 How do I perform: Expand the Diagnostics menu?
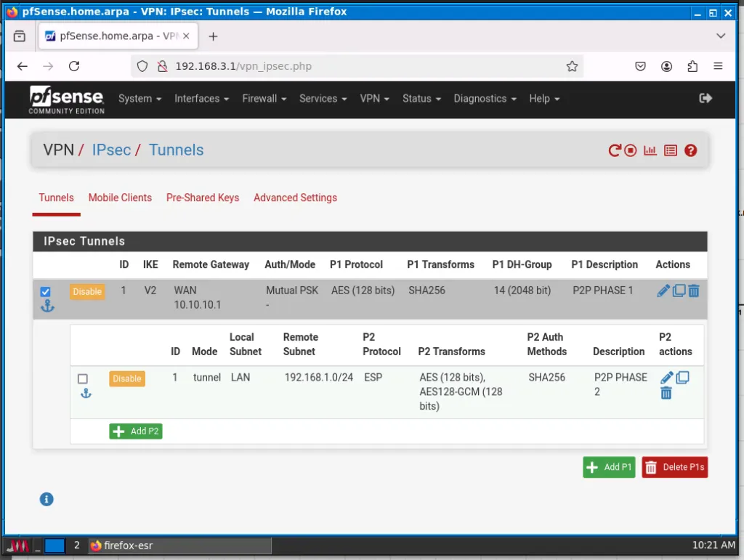pyautogui.click(x=485, y=99)
